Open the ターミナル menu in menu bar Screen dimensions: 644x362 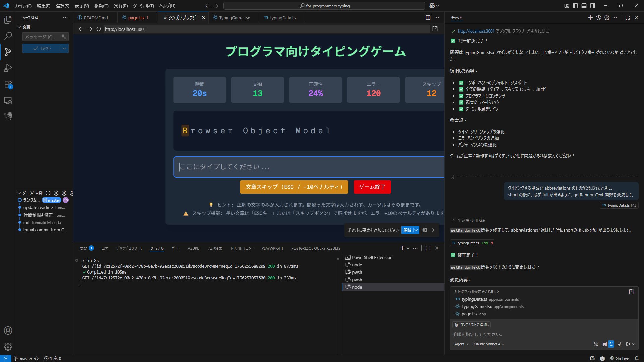143,6
